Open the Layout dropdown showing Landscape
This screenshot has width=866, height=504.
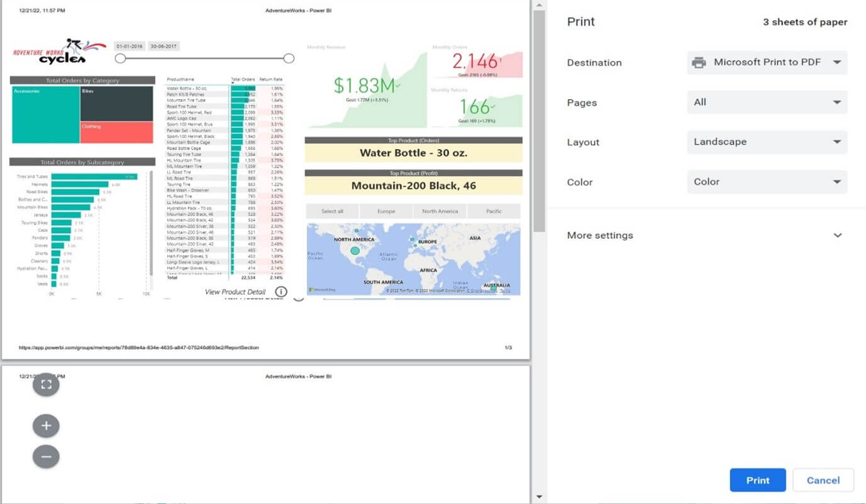click(767, 142)
